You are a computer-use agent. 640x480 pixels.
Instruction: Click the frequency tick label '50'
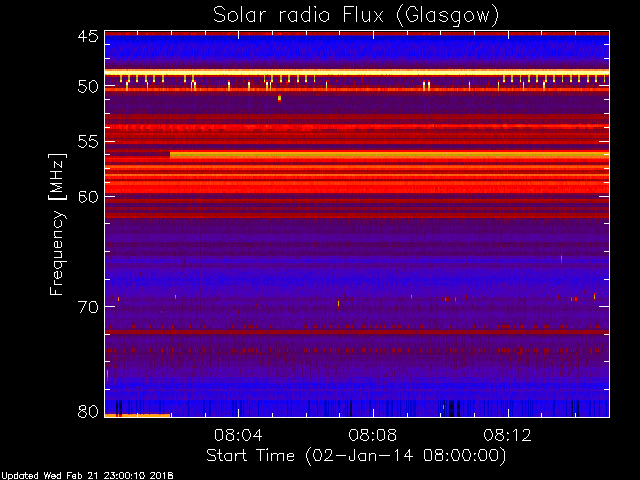pyautogui.click(x=88, y=86)
